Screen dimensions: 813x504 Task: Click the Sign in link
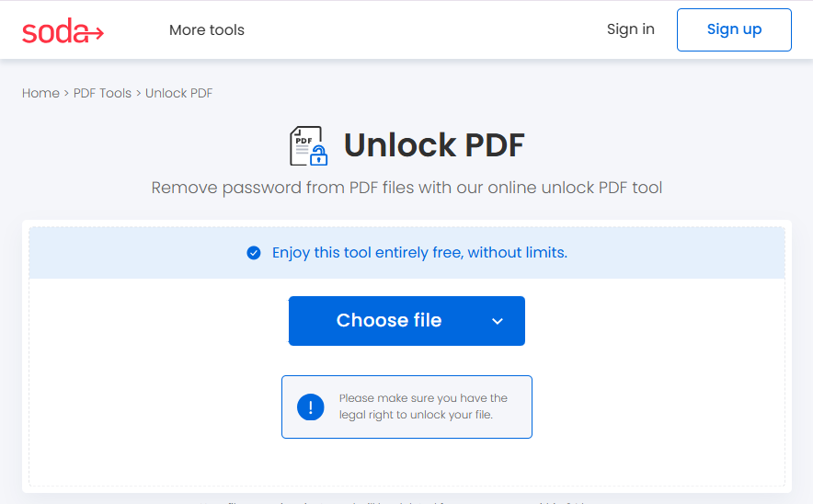coord(631,29)
